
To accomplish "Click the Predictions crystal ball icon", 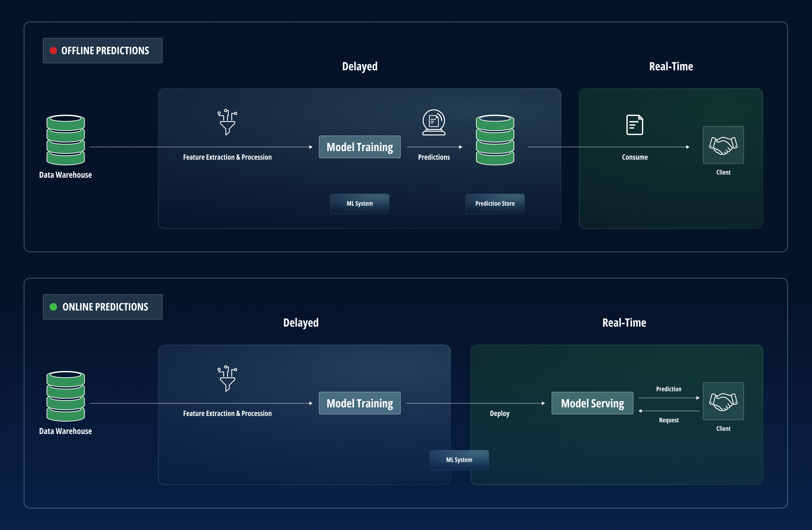I will point(434,122).
